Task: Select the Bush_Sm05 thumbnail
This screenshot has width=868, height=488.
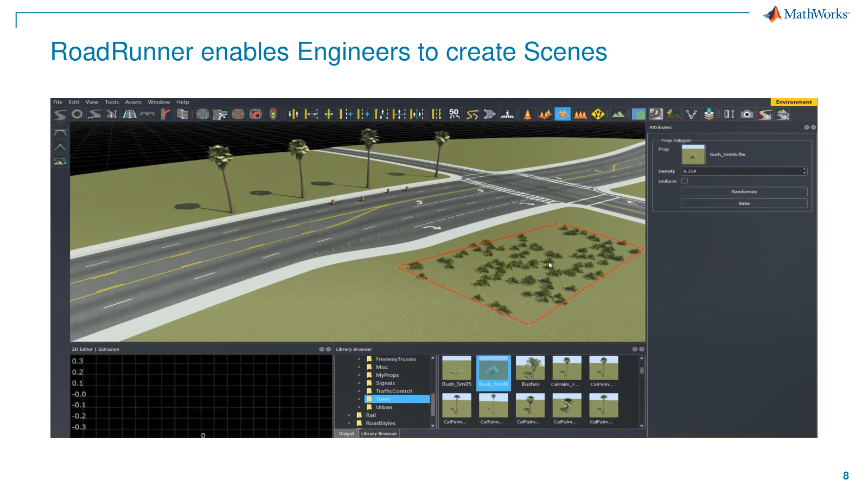Action: (x=457, y=372)
